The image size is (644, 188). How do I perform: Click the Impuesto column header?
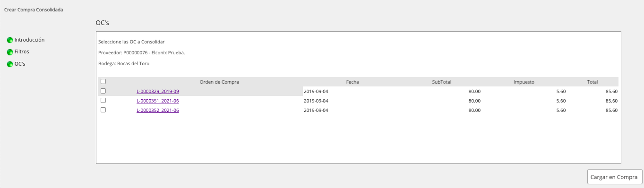click(x=524, y=82)
